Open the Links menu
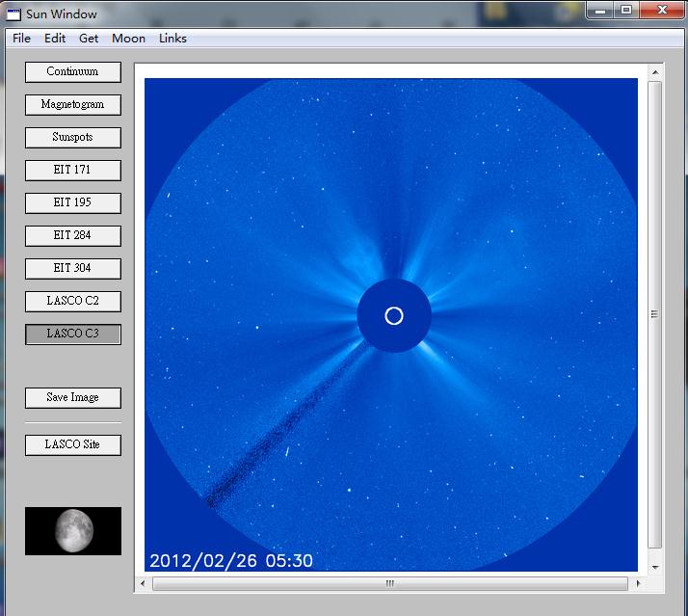Image resolution: width=688 pixels, height=616 pixels. point(172,39)
